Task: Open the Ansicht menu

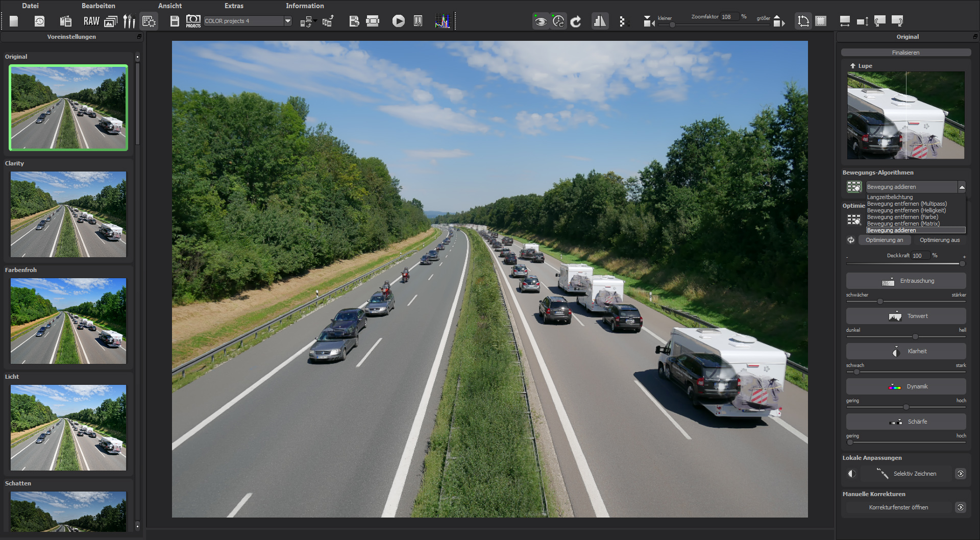Action: [x=170, y=6]
